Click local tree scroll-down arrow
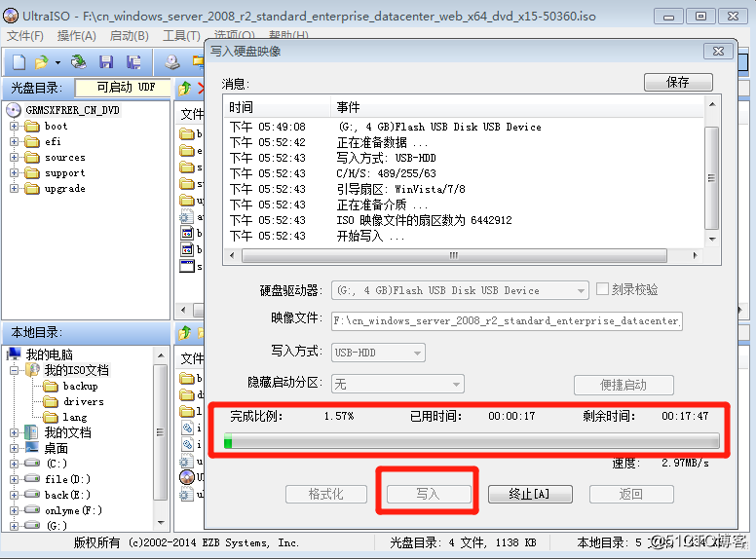This screenshot has height=559, width=756. coord(161,523)
